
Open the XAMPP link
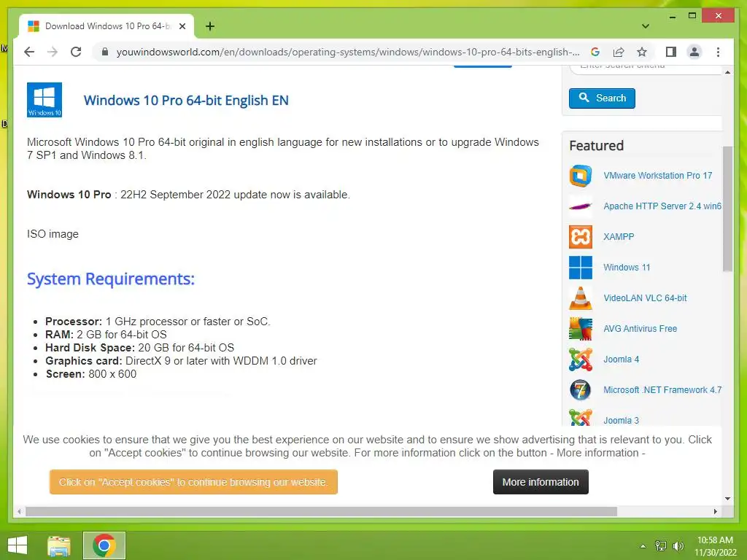[x=619, y=237]
